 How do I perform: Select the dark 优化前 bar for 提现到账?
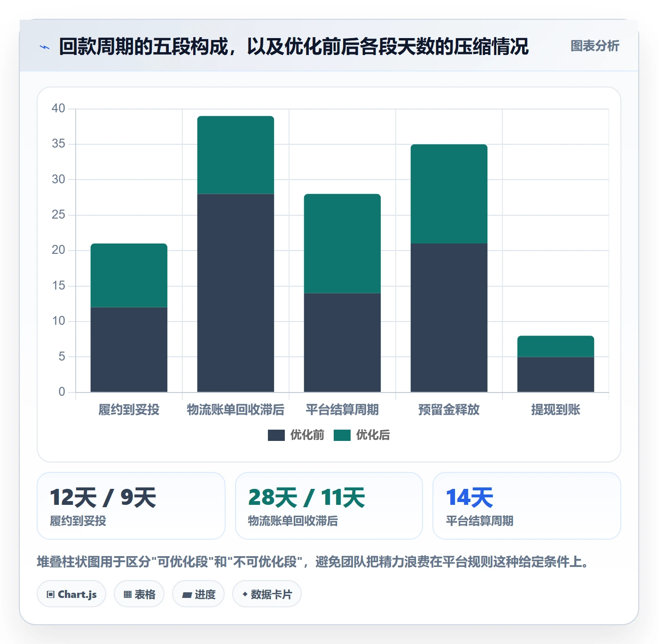[556, 375]
